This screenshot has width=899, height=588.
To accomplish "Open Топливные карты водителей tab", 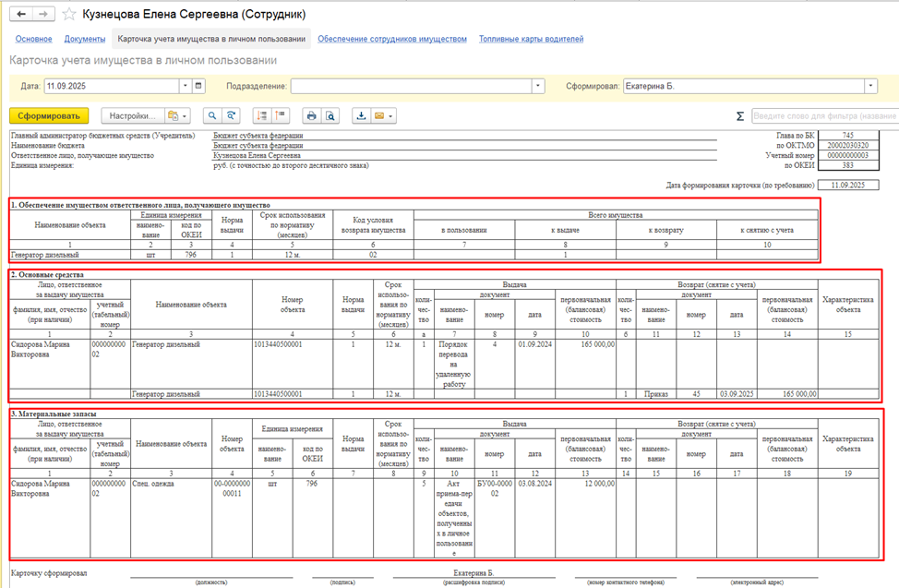I will 531,39.
